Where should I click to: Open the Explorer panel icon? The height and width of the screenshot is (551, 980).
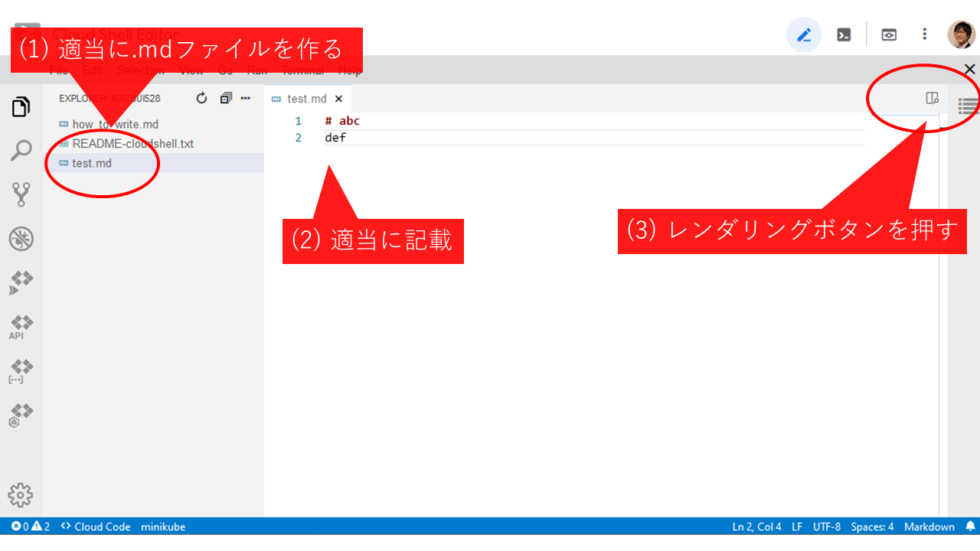pos(21,106)
